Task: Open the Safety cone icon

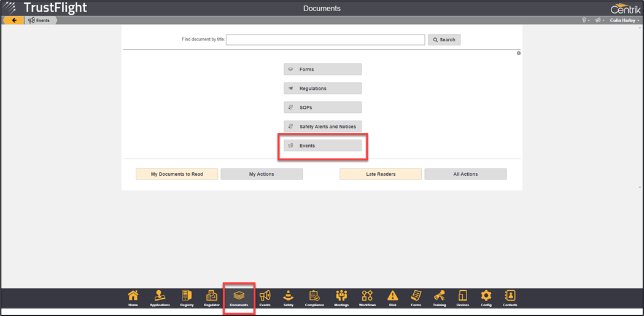Action: tap(289, 298)
